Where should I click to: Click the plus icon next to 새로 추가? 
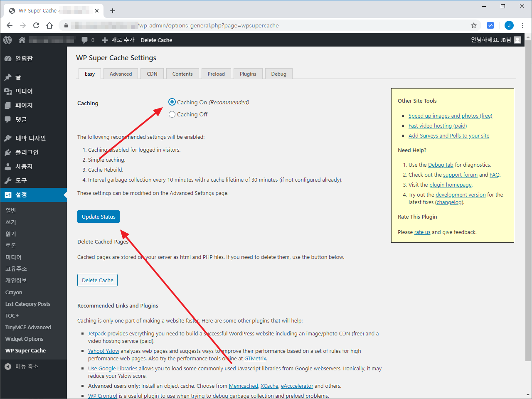pyautogui.click(x=105, y=40)
